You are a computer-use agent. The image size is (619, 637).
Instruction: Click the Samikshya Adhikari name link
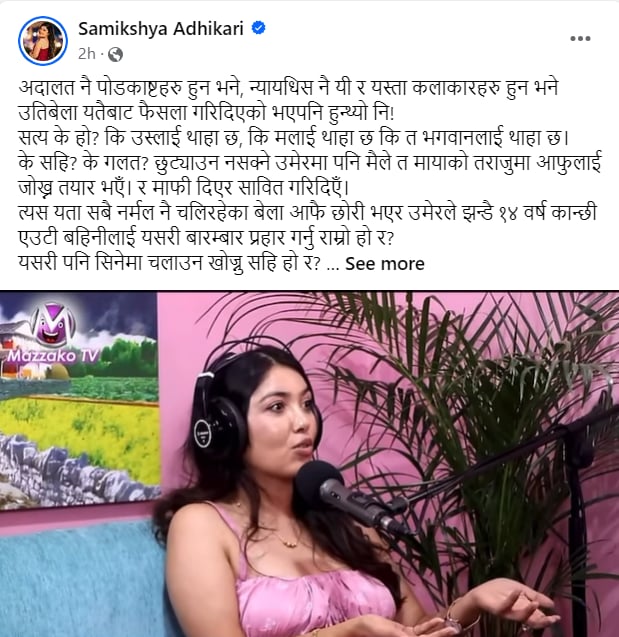(x=161, y=29)
